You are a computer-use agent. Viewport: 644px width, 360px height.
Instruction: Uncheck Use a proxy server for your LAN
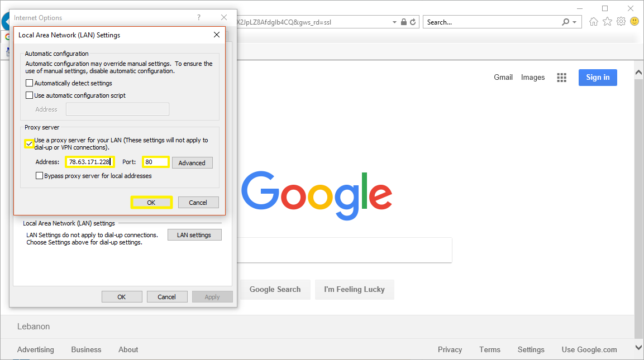[28, 143]
